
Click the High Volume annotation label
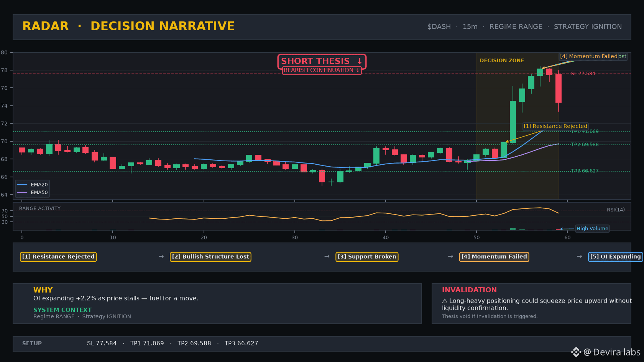pyautogui.click(x=592, y=229)
